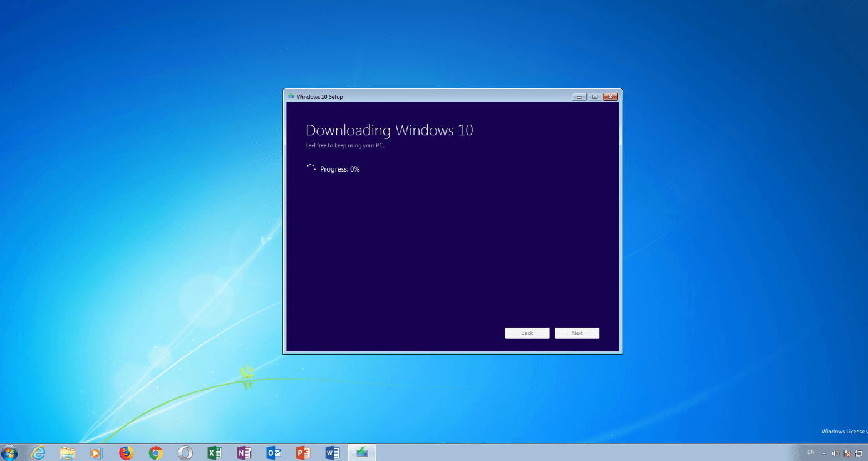
Task: Launch Mozilla Firefox from the taskbar
Action: click(126, 452)
